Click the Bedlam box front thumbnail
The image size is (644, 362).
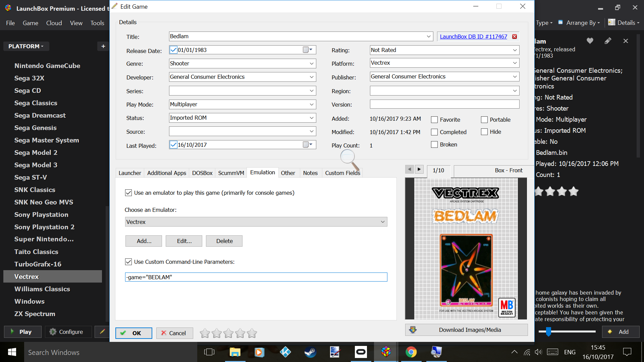(466, 248)
